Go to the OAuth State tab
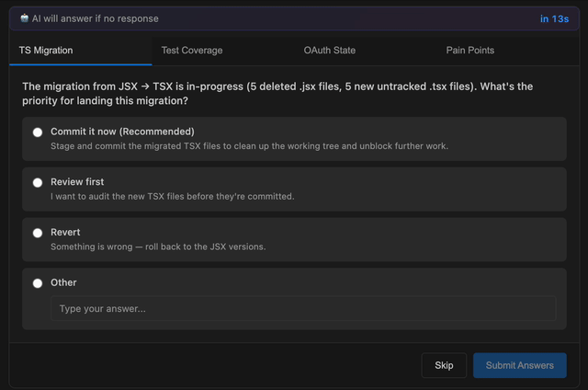 (330, 51)
